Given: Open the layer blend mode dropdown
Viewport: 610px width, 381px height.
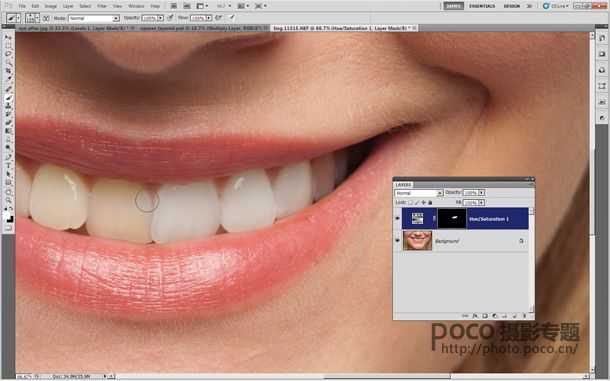Looking at the screenshot, I should click(x=419, y=193).
